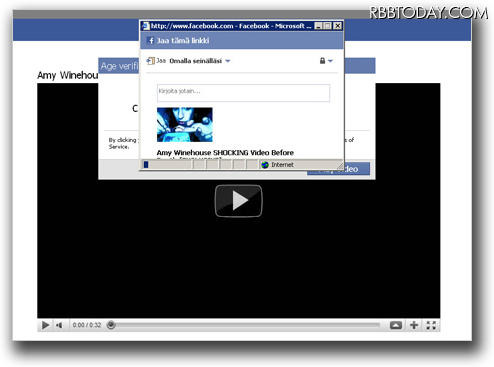Image resolution: width=494 pixels, height=367 pixels.
Task: Click the 0:00 / 0:32 time display
Action: pyautogui.click(x=87, y=325)
